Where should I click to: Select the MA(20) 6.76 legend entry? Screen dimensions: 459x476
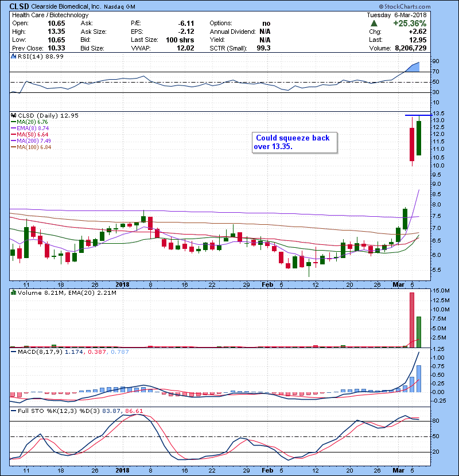click(29, 122)
